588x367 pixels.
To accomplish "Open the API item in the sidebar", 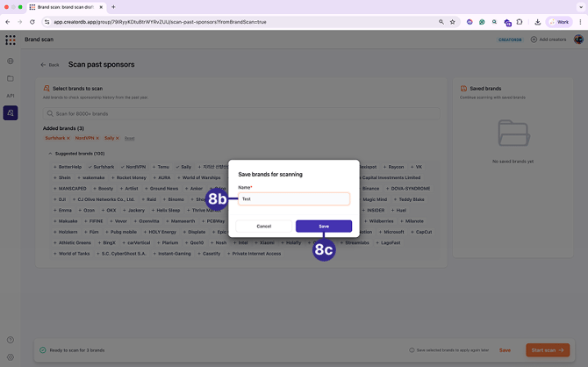I will tap(11, 95).
